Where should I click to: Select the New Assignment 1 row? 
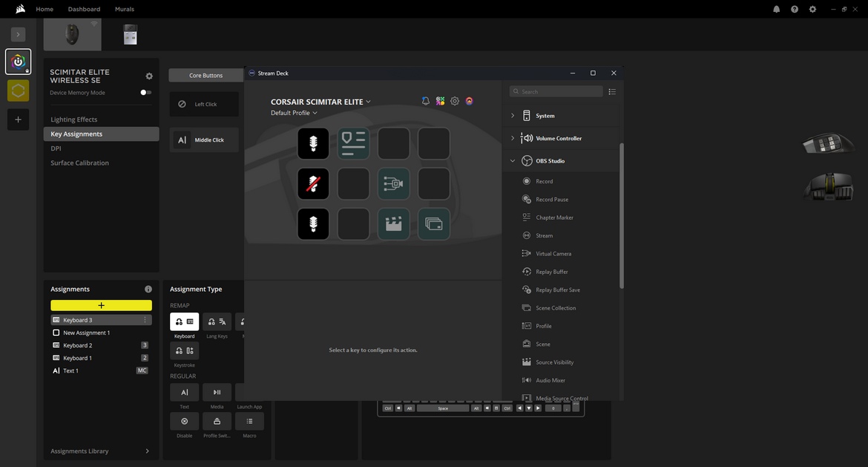point(102,333)
